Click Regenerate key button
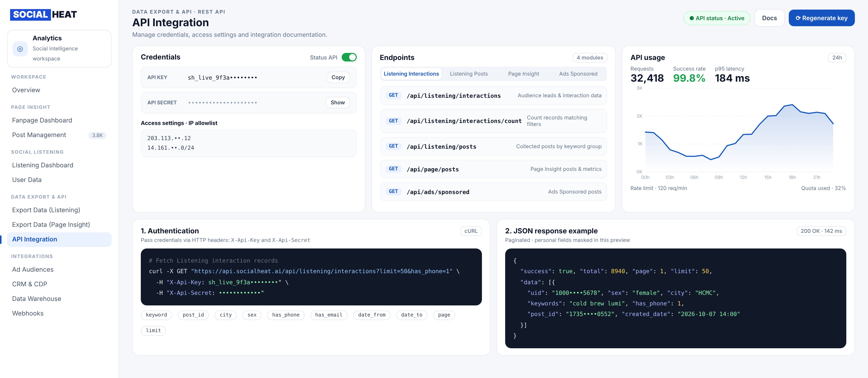Viewport: 868px width, 378px height. coord(821,18)
